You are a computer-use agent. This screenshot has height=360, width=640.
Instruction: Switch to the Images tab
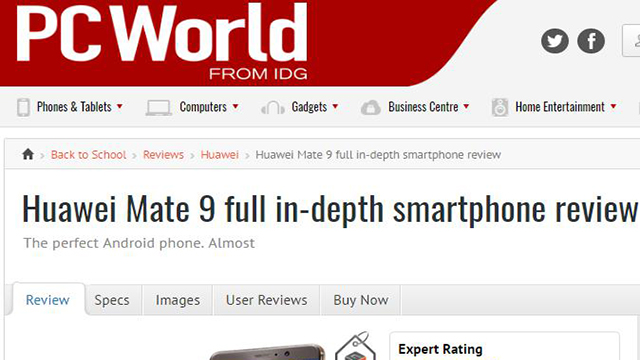click(x=178, y=300)
